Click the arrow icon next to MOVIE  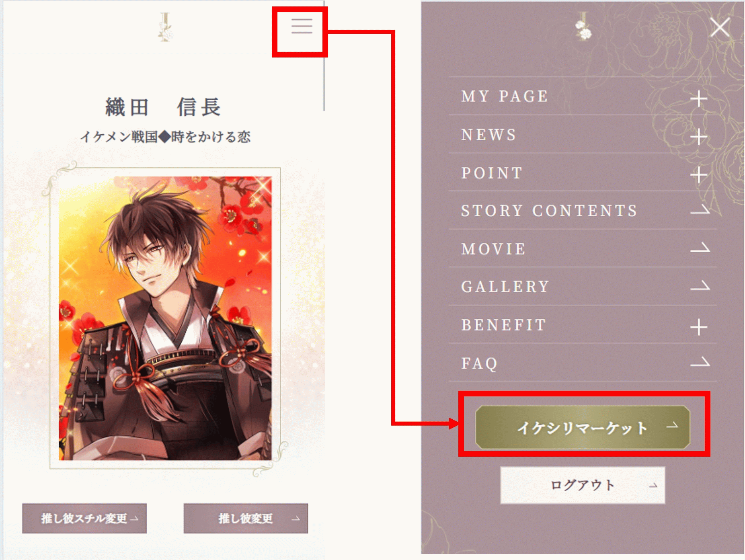click(700, 248)
